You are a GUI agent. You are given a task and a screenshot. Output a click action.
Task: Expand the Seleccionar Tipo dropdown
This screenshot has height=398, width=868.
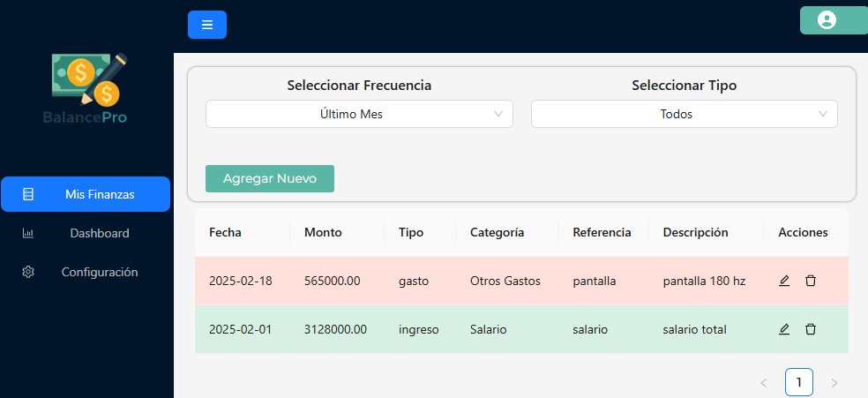(x=685, y=114)
